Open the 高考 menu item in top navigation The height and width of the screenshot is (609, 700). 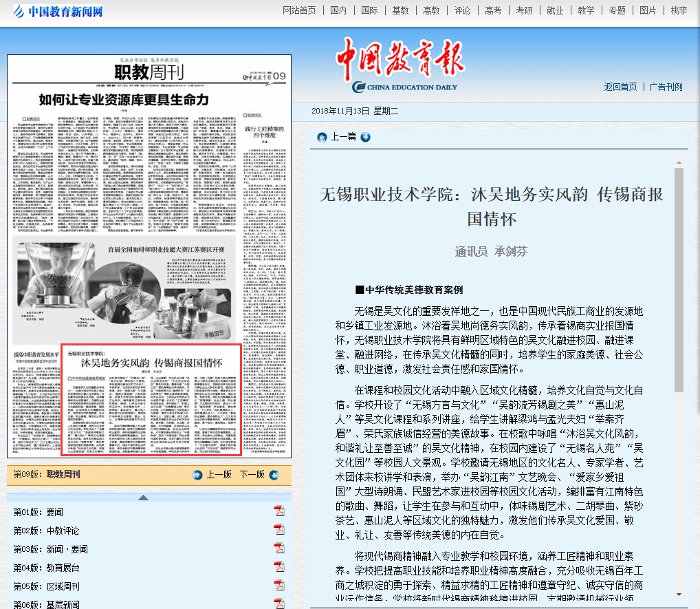click(492, 10)
